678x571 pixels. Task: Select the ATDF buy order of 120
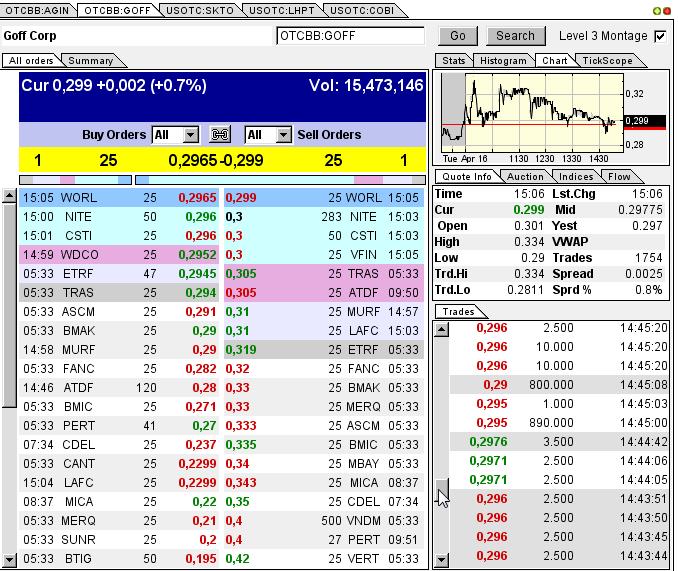click(119, 388)
